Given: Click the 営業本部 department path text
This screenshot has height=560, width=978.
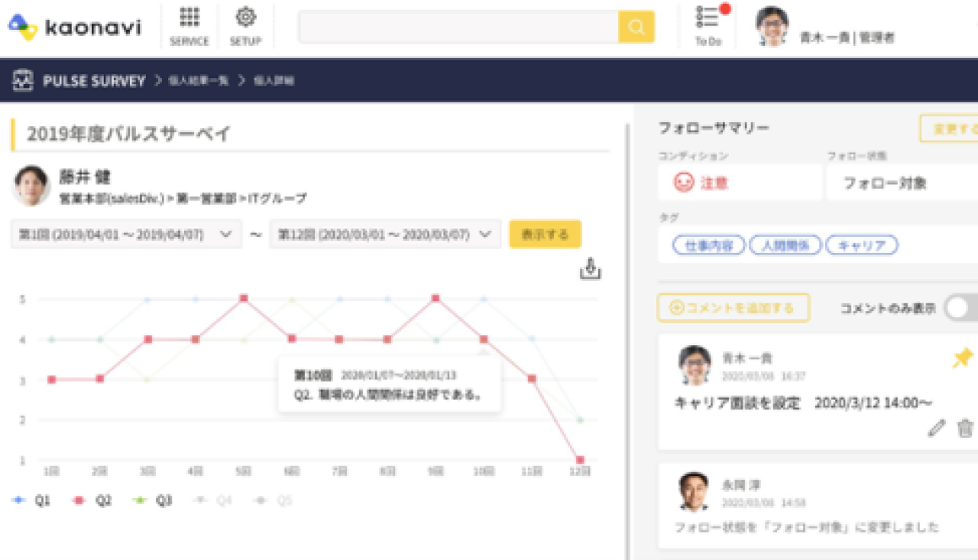Looking at the screenshot, I should pos(183,199).
